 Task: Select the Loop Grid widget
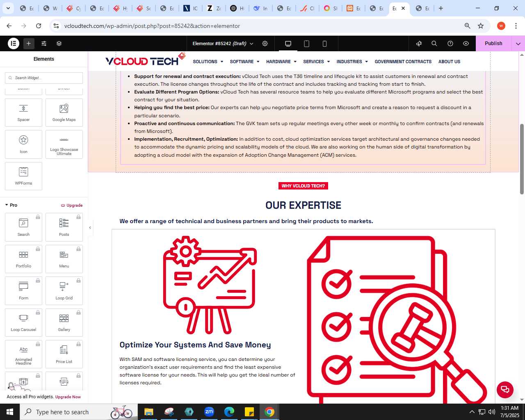(x=64, y=291)
